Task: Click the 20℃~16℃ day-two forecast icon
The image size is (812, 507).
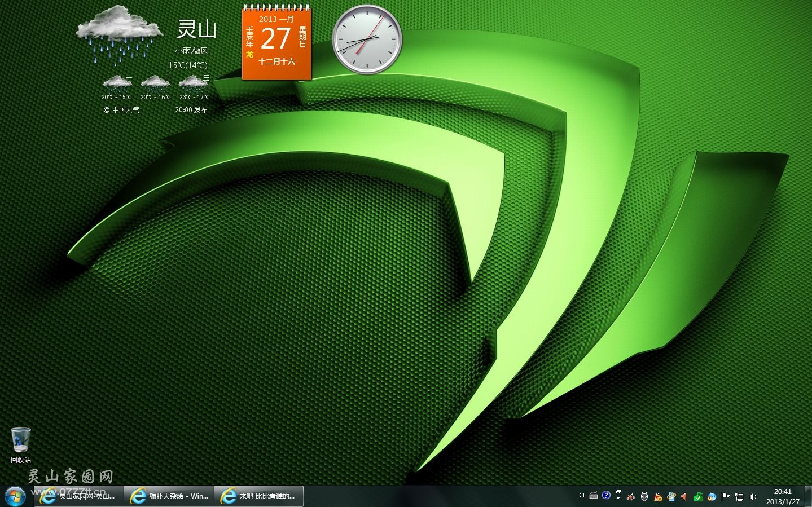Action: [x=155, y=83]
